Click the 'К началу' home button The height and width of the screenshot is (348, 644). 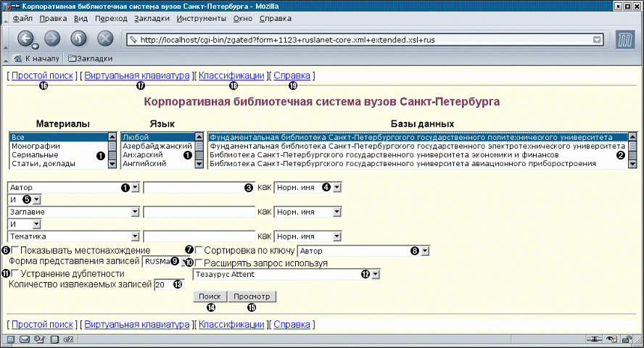pyautogui.click(x=36, y=59)
